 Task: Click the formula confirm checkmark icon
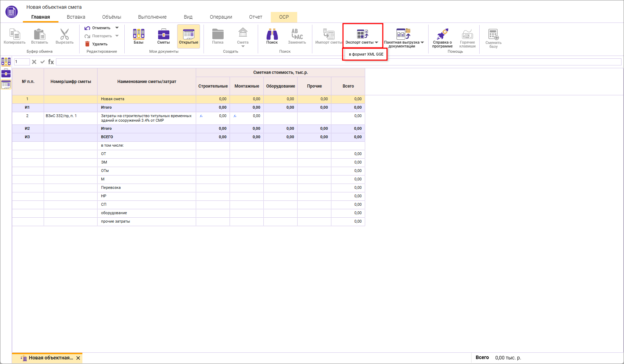(43, 62)
